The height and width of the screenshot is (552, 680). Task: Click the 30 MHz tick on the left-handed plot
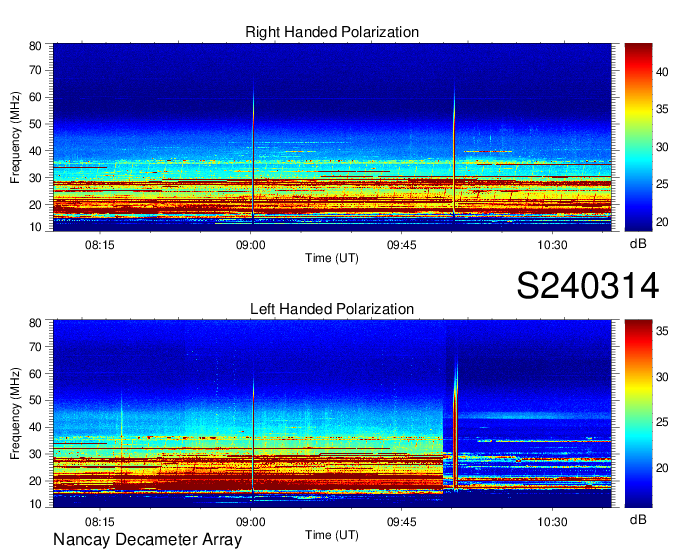pyautogui.click(x=36, y=454)
